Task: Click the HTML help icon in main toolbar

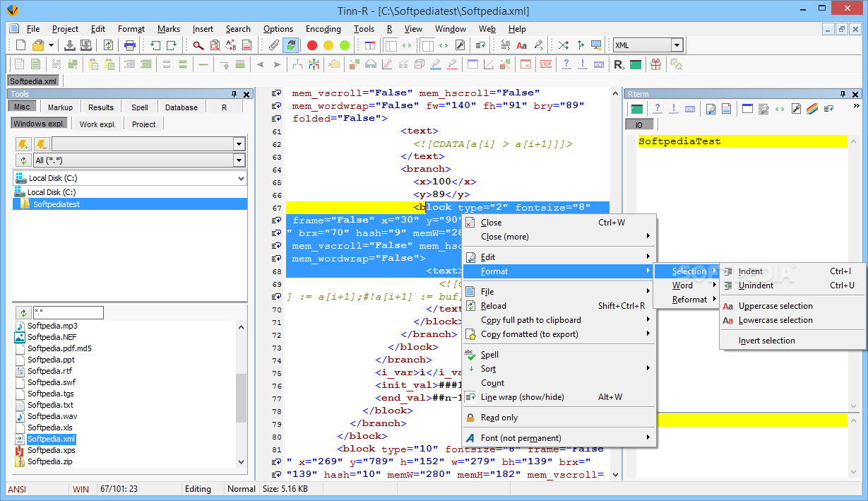Action: tap(599, 64)
